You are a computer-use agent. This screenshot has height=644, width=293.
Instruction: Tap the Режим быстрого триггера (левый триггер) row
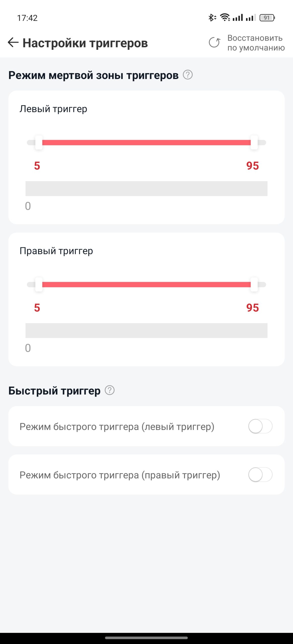[x=146, y=426]
